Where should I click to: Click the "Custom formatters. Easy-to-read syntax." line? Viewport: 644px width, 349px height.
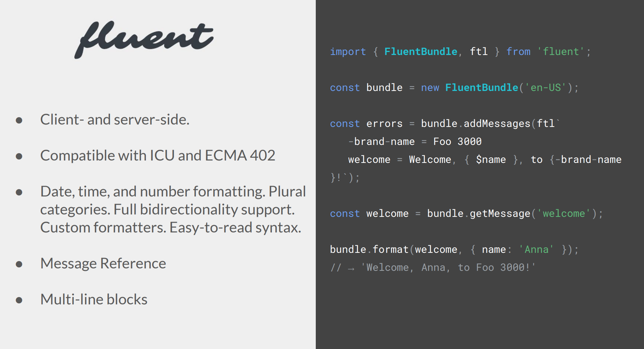[x=171, y=228]
